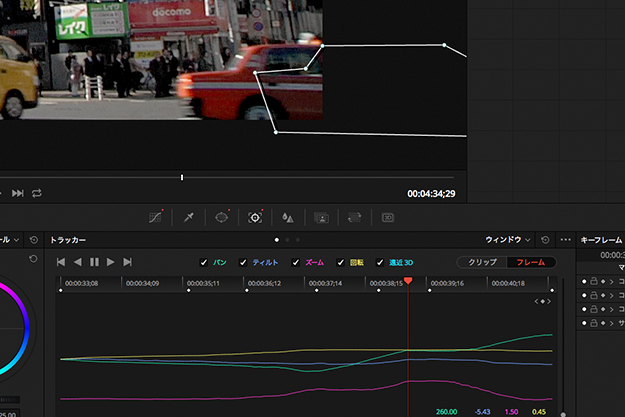Open the tracker options three-dot menu

566,240
